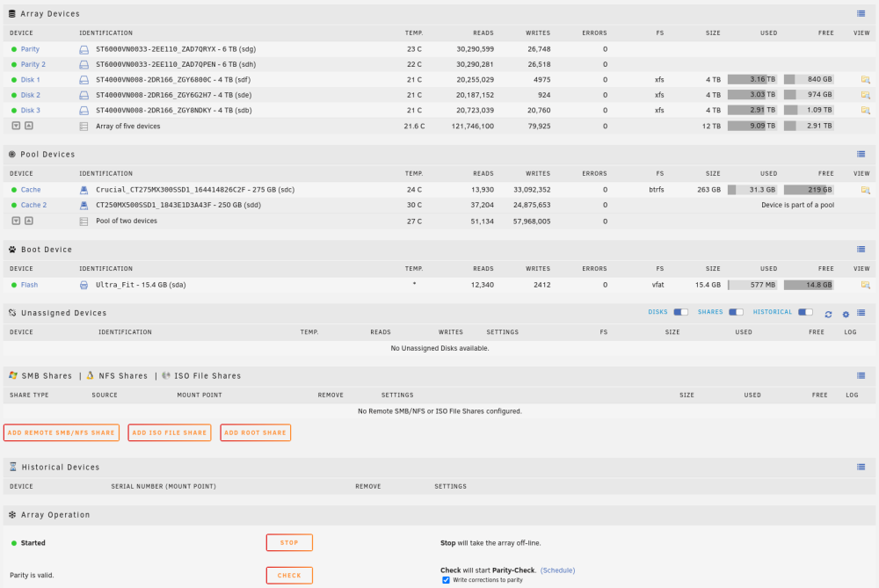Screen dimensions: 879x588
Task: Click Cache free-space bar 219 GB
Action: click(809, 190)
